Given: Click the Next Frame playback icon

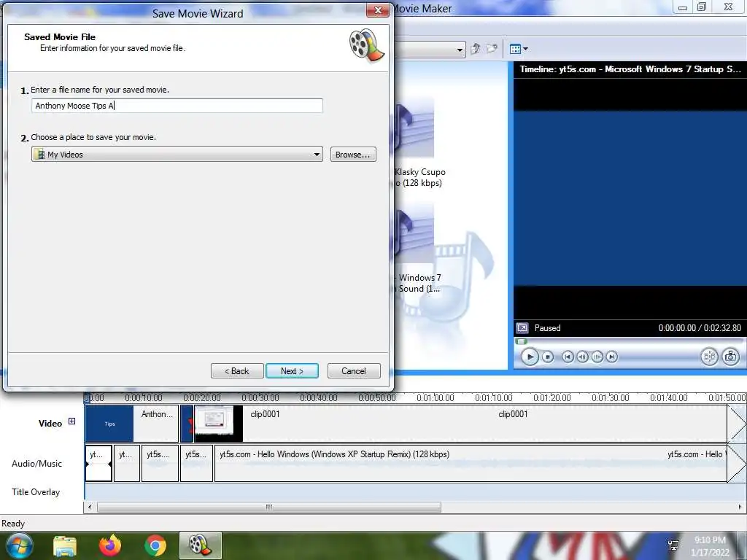Looking at the screenshot, I should (x=597, y=357).
